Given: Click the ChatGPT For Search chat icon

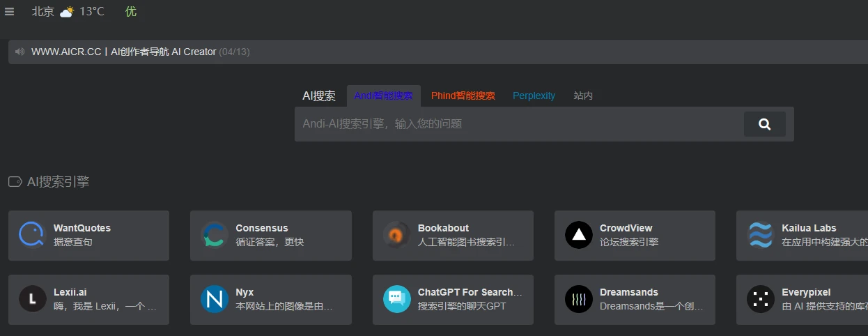Looking at the screenshot, I should pyautogui.click(x=397, y=300).
